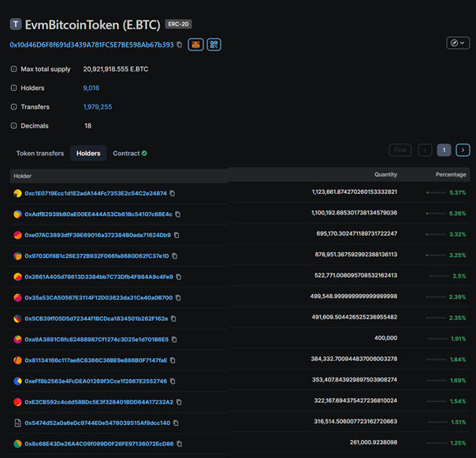This screenshot has width=476, height=458.
Task: Select the 20,921,918.555 E.BTC supply value
Action: [x=116, y=69]
